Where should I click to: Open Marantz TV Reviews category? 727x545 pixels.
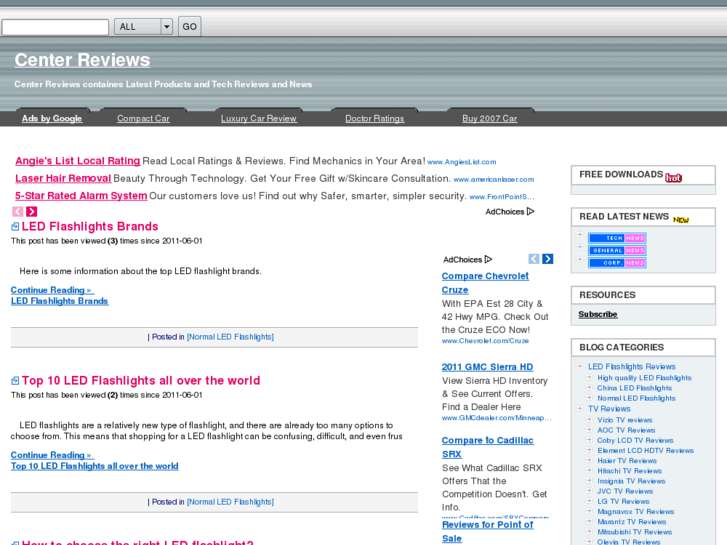point(631,522)
